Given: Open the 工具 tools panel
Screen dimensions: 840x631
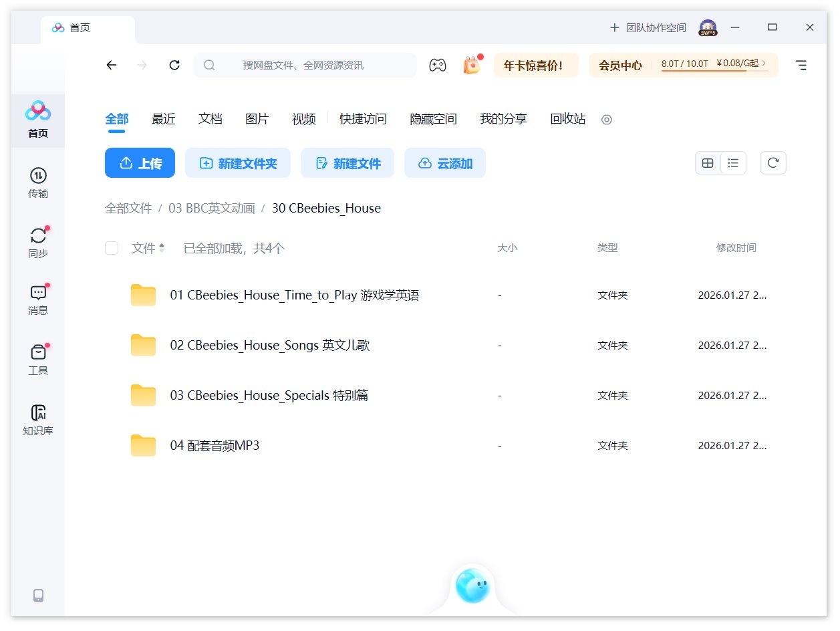Looking at the screenshot, I should click(x=38, y=358).
